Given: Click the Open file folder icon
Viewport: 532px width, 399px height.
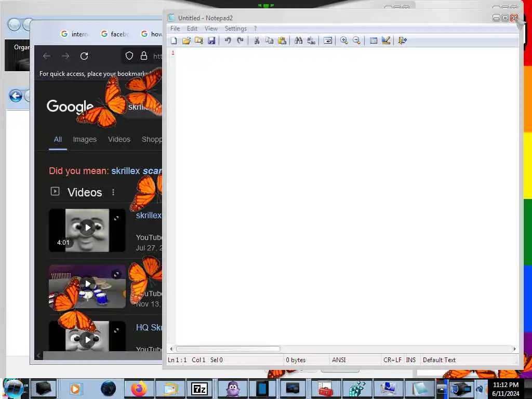Looking at the screenshot, I should [187, 41].
